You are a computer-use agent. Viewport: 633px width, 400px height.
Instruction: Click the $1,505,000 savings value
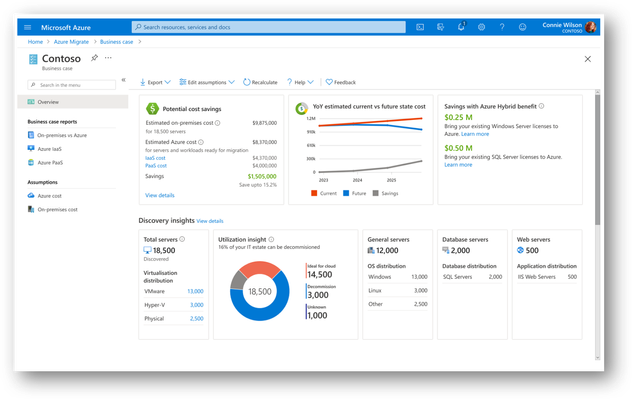tap(262, 176)
